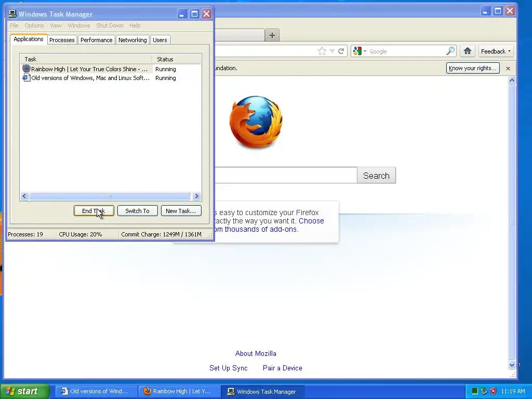This screenshot has height=399, width=532.
Task: Click the Task Manager title bar icon
Action: click(12, 14)
